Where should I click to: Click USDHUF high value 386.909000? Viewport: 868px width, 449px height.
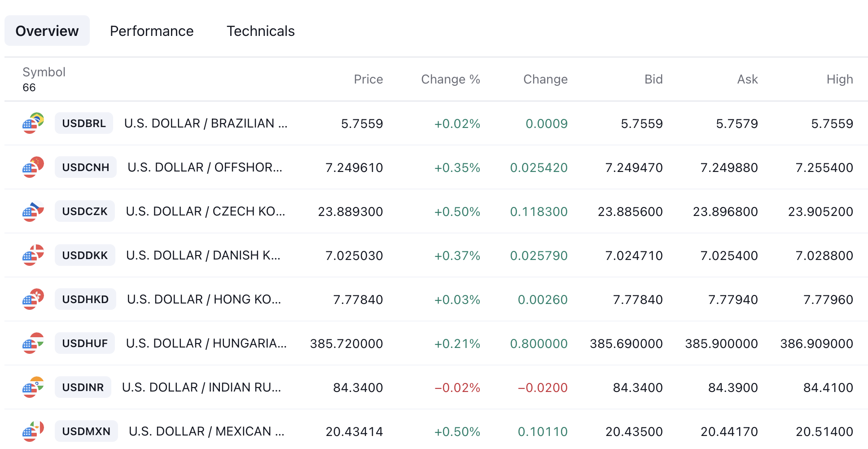pos(817,343)
